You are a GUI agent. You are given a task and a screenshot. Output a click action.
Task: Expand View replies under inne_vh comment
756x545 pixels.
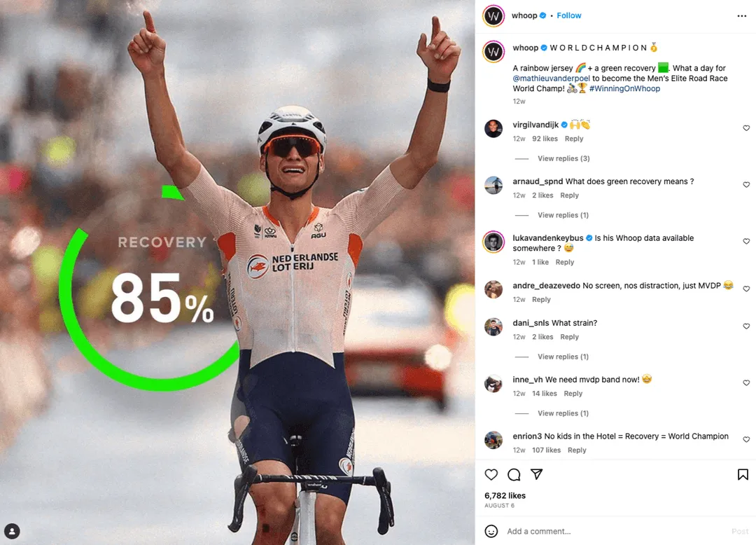click(563, 413)
